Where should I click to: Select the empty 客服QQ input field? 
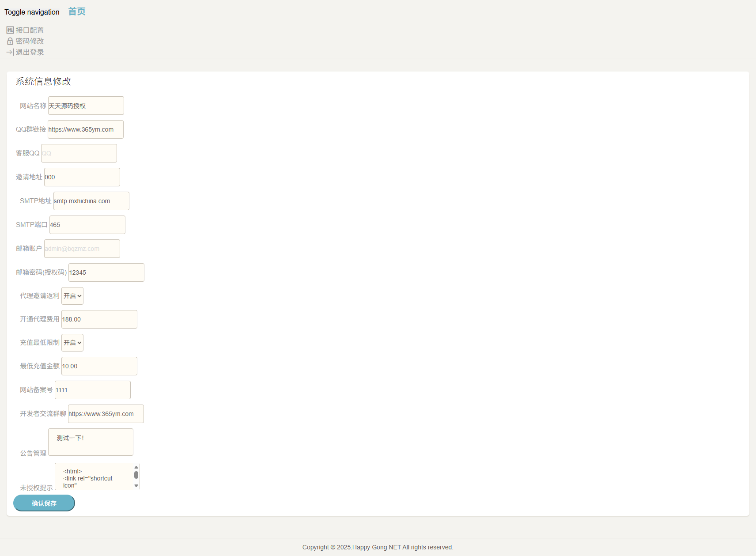tap(79, 153)
